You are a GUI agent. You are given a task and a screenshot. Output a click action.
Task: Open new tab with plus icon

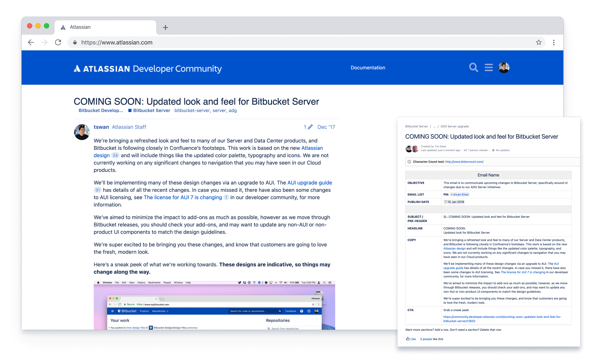(x=165, y=27)
